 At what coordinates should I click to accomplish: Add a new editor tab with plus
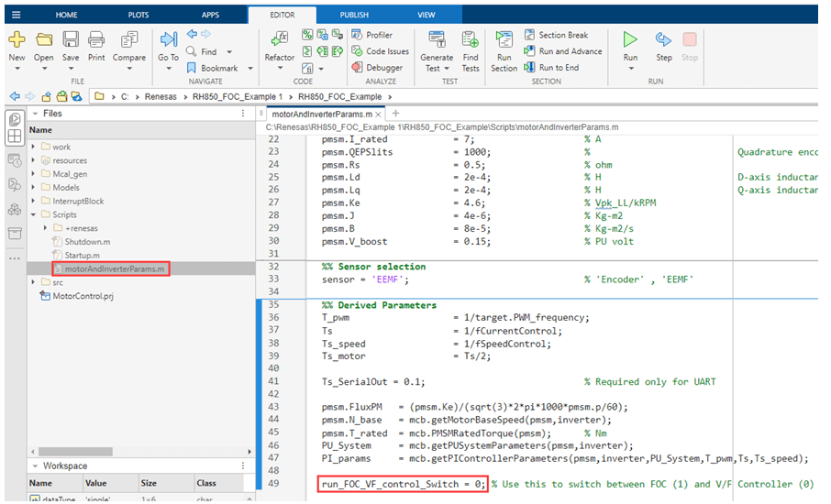tap(395, 114)
